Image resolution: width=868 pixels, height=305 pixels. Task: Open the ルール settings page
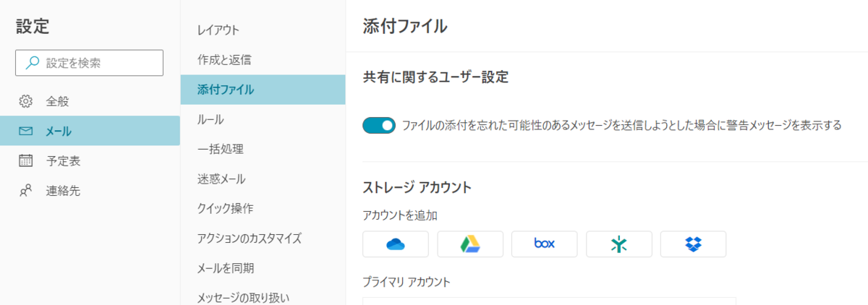(263, 119)
